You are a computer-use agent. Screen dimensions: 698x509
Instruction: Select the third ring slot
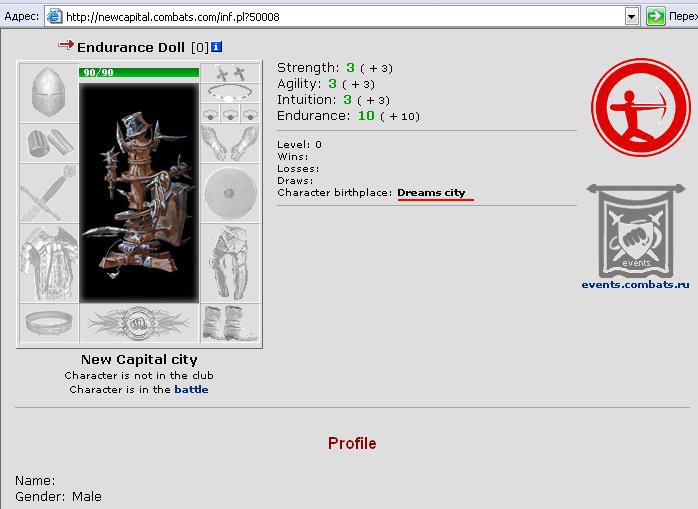point(250,114)
